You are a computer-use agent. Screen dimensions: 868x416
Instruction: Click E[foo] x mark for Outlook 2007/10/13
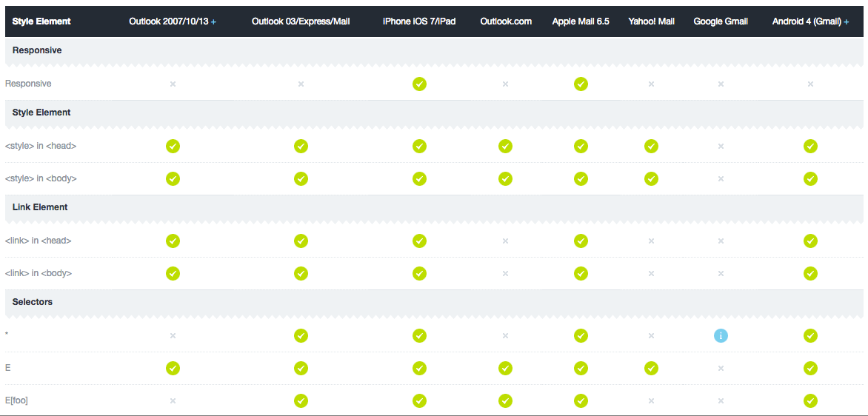[x=173, y=400]
